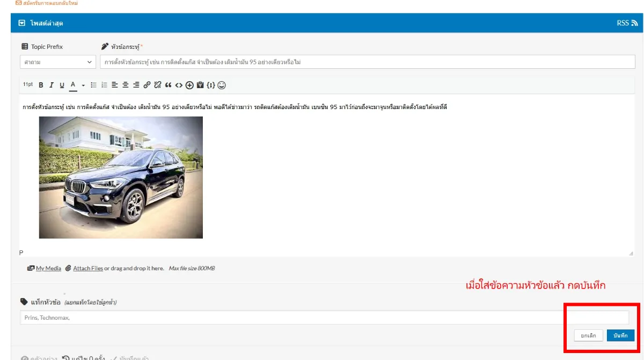Screen dimensions: 644x360
Task: Toggle bold formatting in the editor
Action: (x=41, y=85)
